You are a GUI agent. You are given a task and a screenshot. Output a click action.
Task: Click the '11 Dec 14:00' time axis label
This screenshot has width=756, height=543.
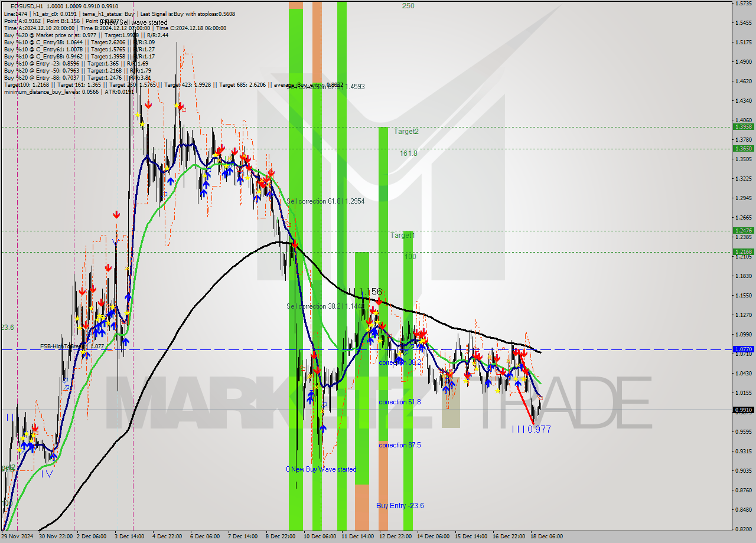click(x=357, y=537)
